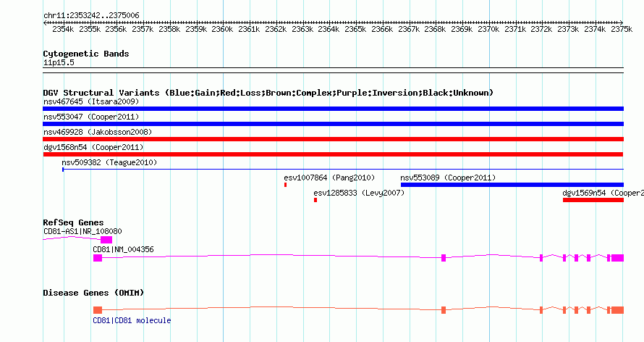Click the nsv553047 (Cooper2011) variant label
Screen dimensions: 644x342
[x=91, y=117]
